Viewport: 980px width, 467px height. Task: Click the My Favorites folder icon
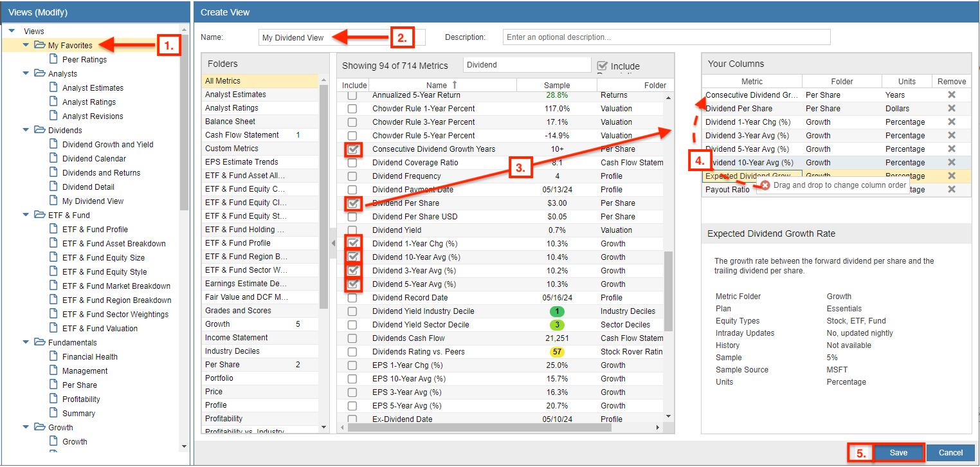point(40,45)
